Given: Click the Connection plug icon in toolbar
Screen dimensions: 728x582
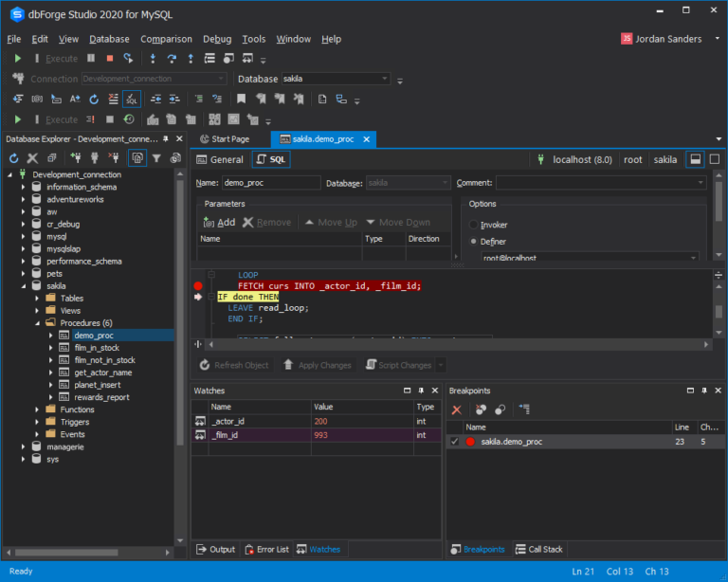Looking at the screenshot, I should [19, 79].
